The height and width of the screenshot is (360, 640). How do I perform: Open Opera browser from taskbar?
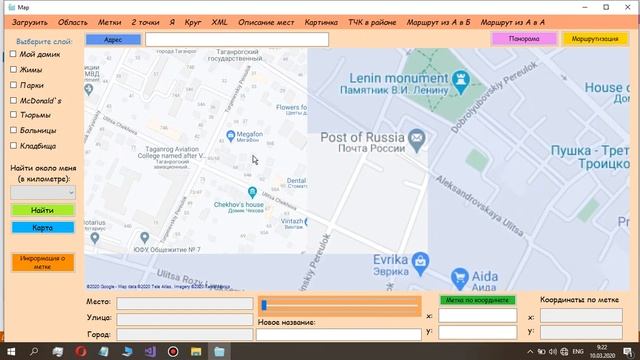pos(81,351)
